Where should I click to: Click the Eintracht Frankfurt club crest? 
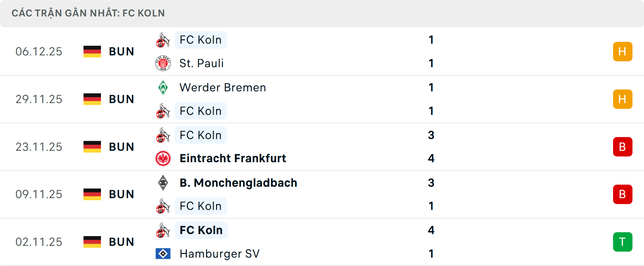(163, 158)
